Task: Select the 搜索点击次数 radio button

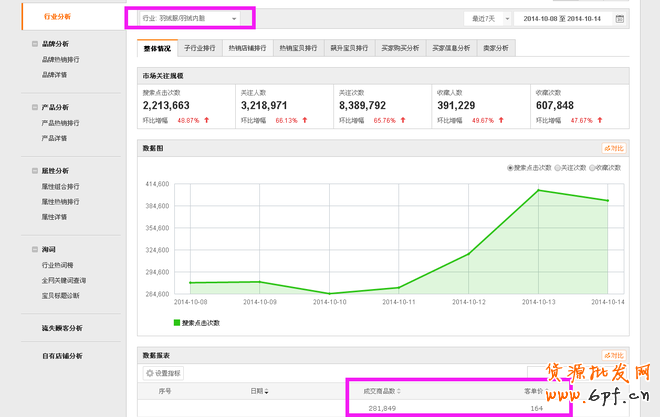Action: pos(510,168)
